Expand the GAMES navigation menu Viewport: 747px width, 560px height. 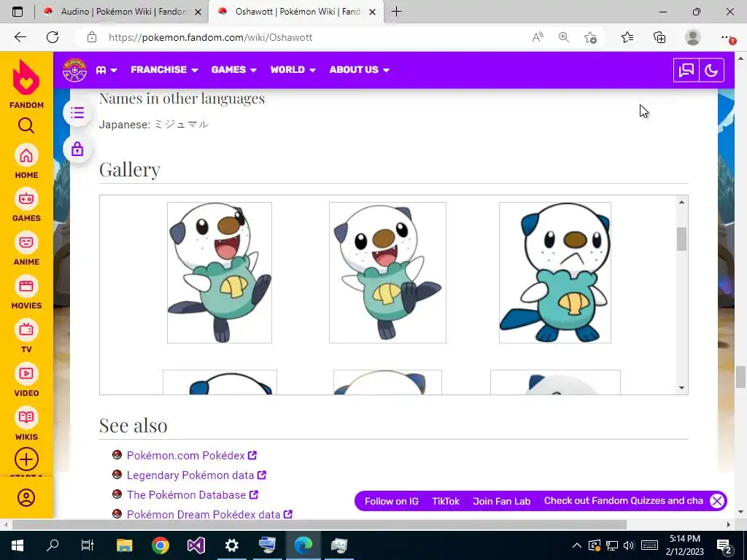(x=234, y=69)
